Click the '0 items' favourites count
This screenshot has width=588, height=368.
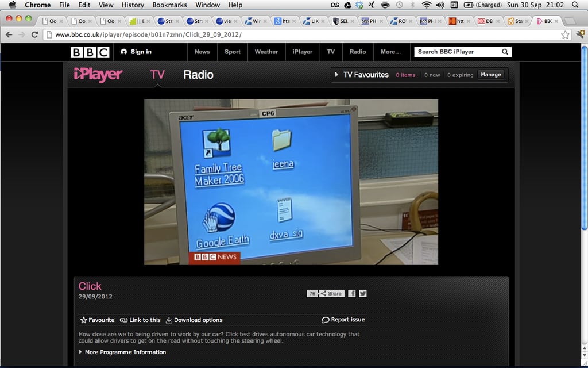(x=405, y=75)
